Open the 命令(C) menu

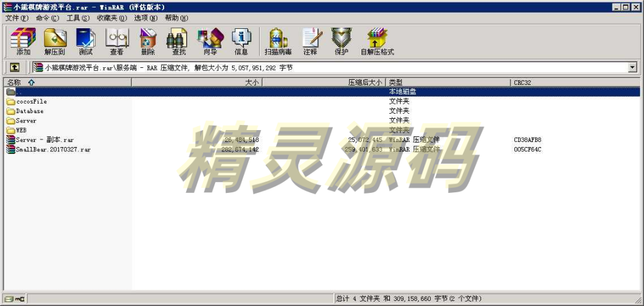tap(48, 18)
